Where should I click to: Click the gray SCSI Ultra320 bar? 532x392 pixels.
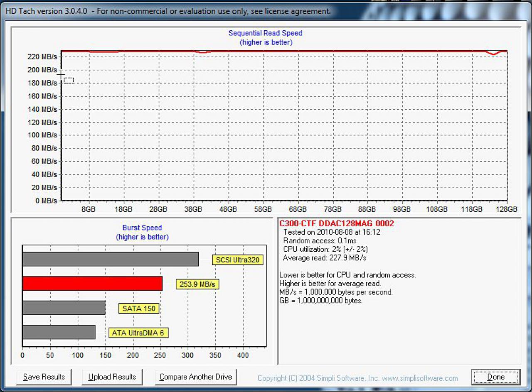coord(111,259)
